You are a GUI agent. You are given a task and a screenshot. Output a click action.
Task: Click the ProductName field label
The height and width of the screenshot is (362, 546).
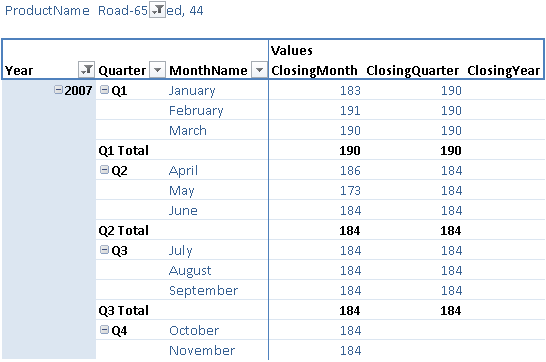pyautogui.click(x=47, y=10)
